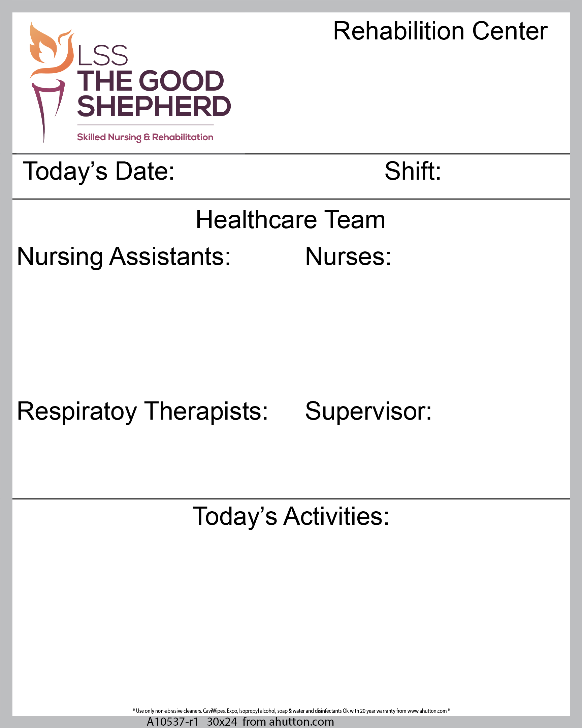Click Skilled Nursing & Rehabilitation tagline
582x728 pixels.
tap(145, 138)
